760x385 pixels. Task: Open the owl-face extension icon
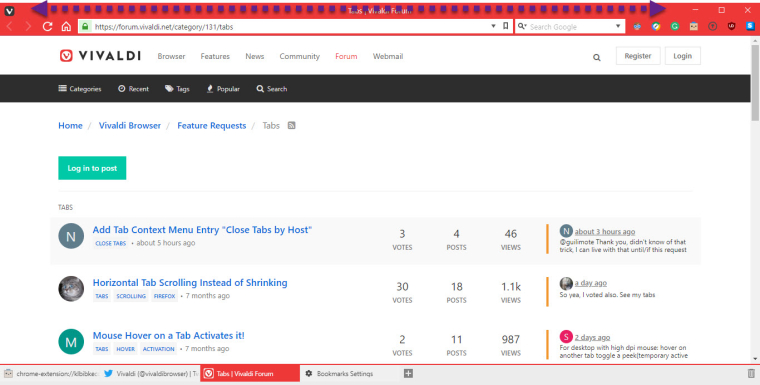click(637, 27)
